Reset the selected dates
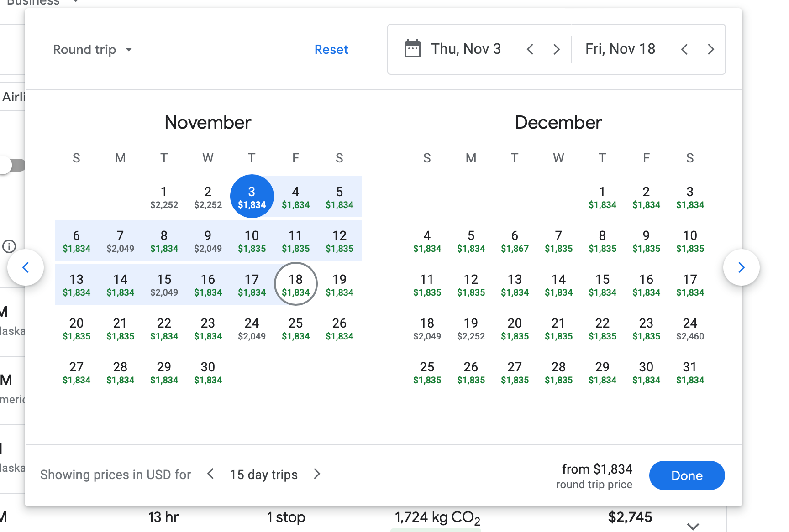 tap(331, 49)
